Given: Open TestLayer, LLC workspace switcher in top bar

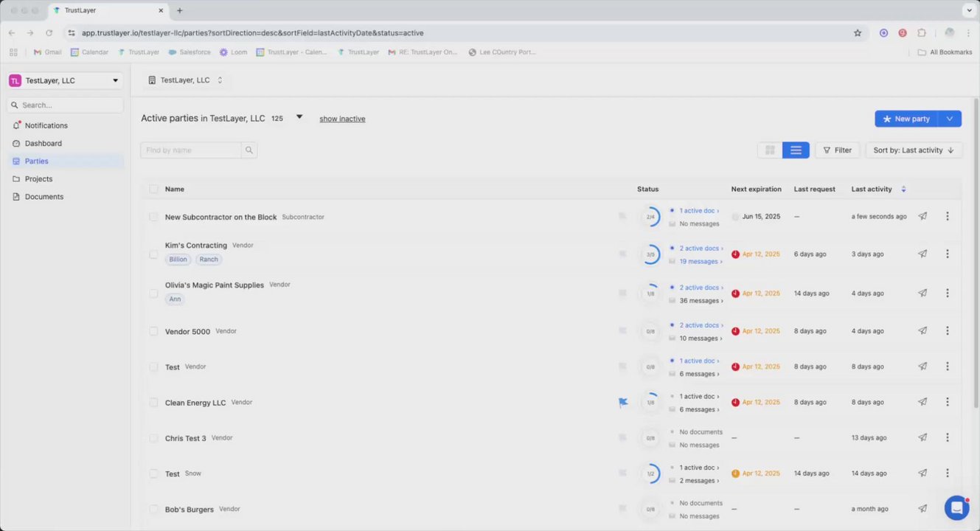Looking at the screenshot, I should (185, 80).
